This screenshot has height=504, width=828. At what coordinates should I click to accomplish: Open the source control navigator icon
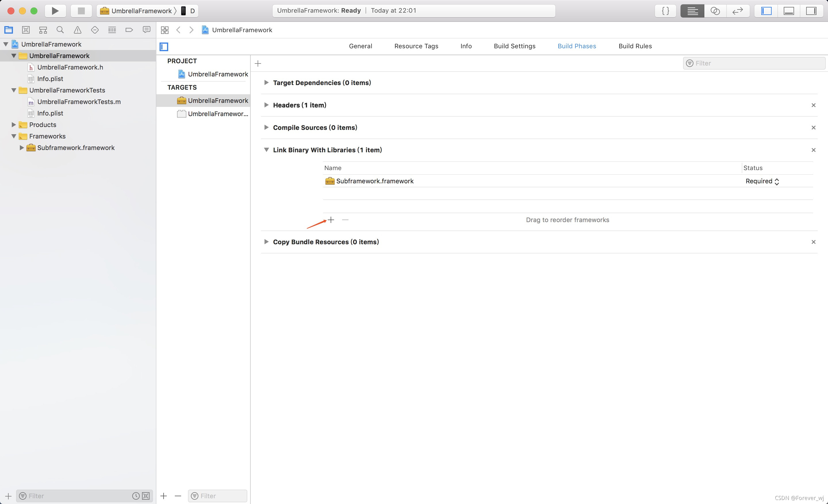point(26,30)
